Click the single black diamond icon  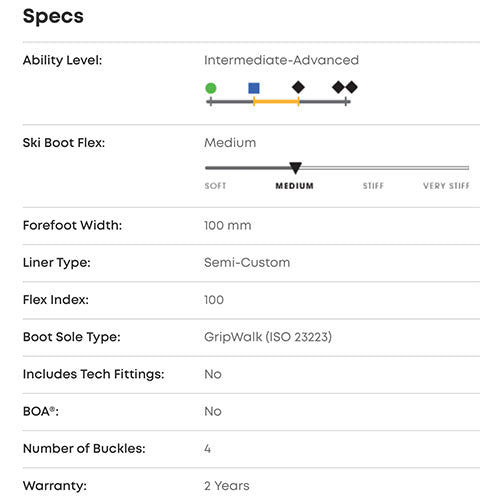(298, 87)
